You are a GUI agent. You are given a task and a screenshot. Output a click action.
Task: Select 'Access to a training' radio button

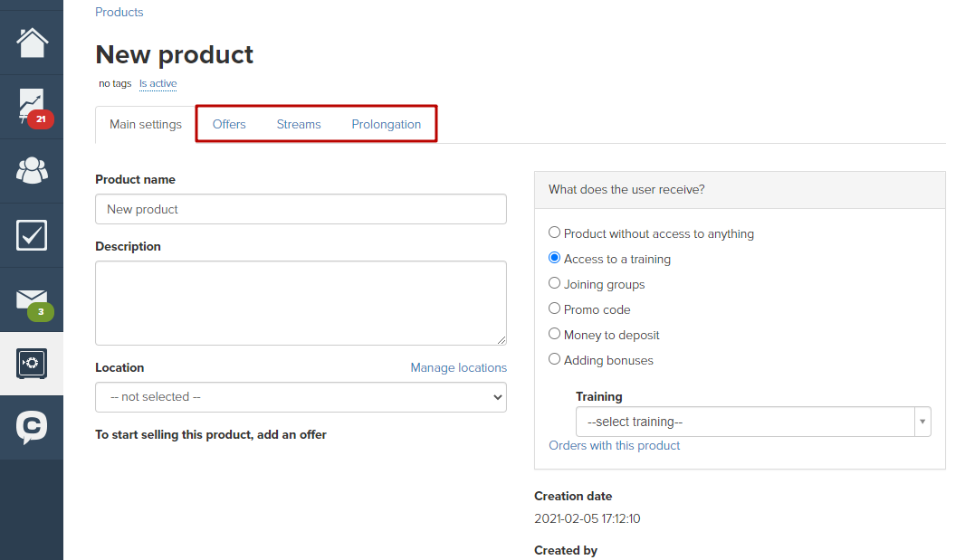point(555,258)
